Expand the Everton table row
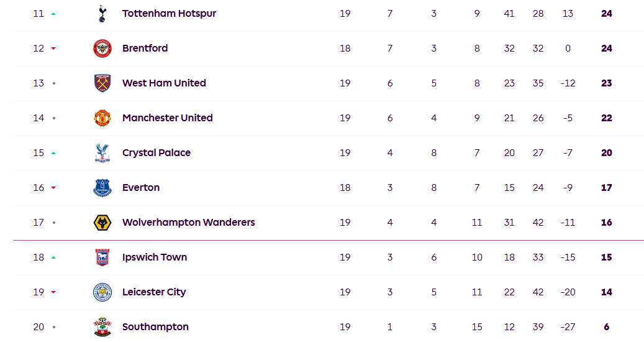This screenshot has width=644, height=342. pos(329,188)
